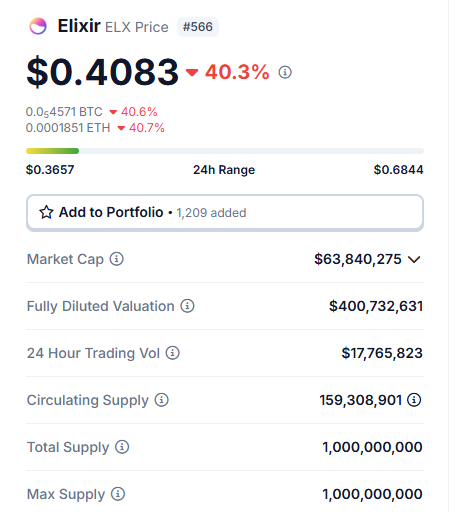Click the $0.6844 24h high value
Image resolution: width=467 pixels, height=512 pixels.
pyautogui.click(x=398, y=170)
